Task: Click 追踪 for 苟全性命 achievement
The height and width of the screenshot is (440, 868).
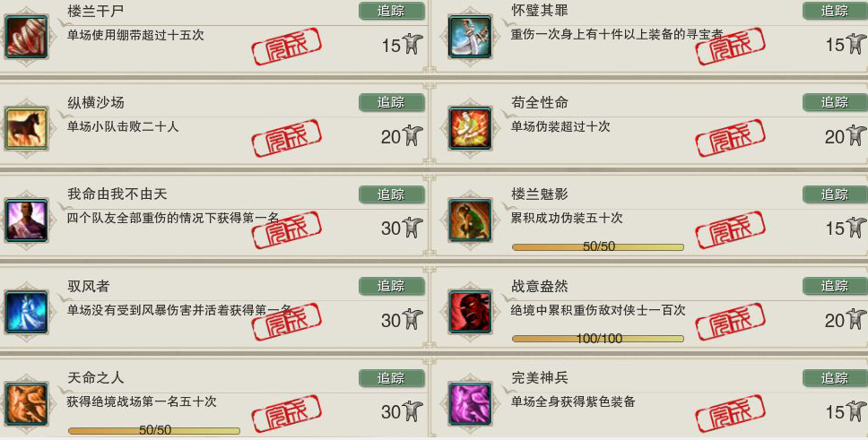Action: point(836,102)
